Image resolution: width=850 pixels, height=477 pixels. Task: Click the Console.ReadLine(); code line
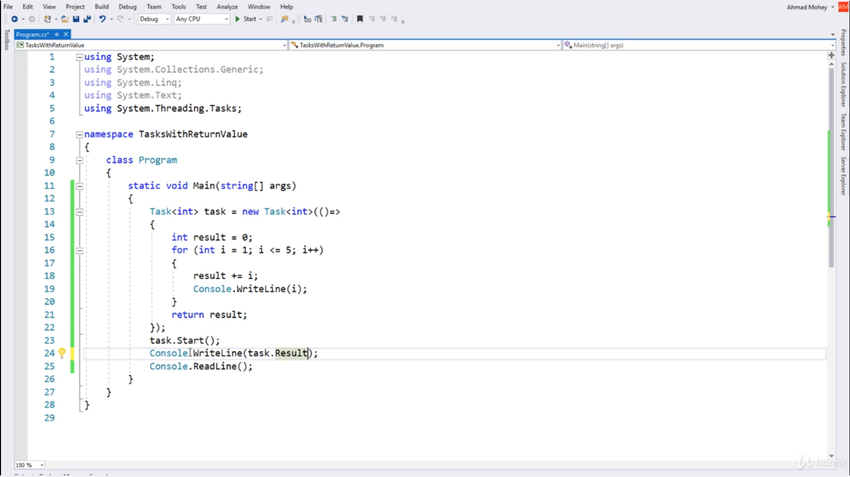pyautogui.click(x=201, y=366)
